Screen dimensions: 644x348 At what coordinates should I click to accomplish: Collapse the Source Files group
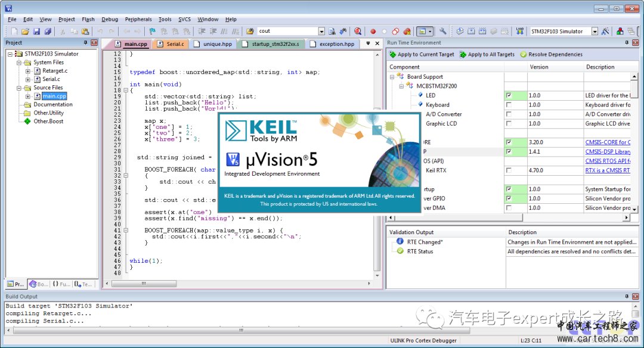19,88
